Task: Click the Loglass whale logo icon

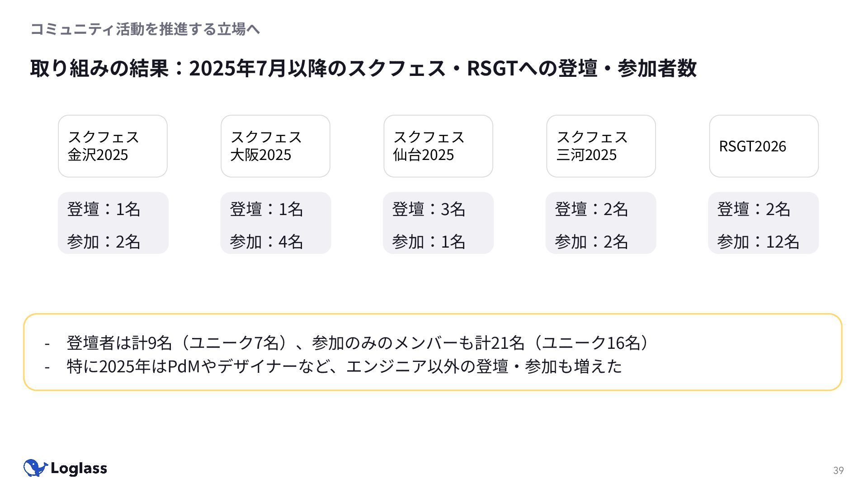Action: tap(35, 468)
